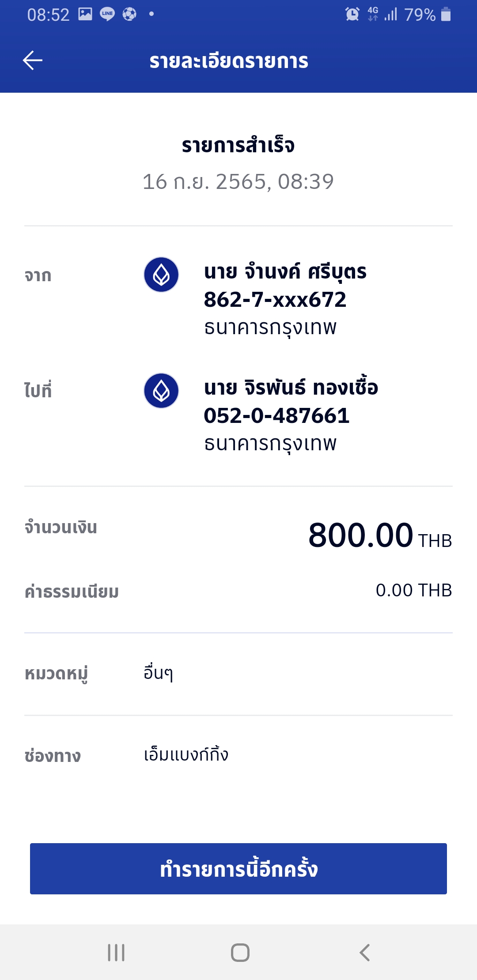Tap the 800.00 THB amount
Viewport: 477px width, 980px height.
[379, 535]
